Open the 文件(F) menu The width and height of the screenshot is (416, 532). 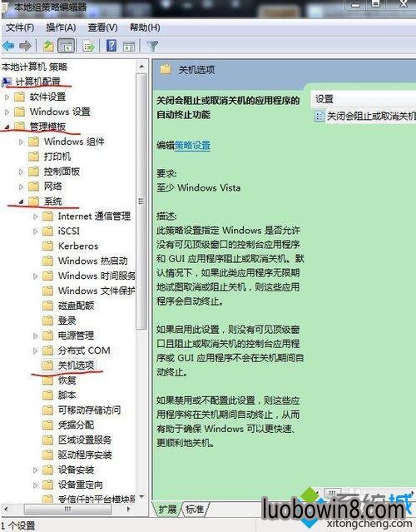[x=20, y=27]
